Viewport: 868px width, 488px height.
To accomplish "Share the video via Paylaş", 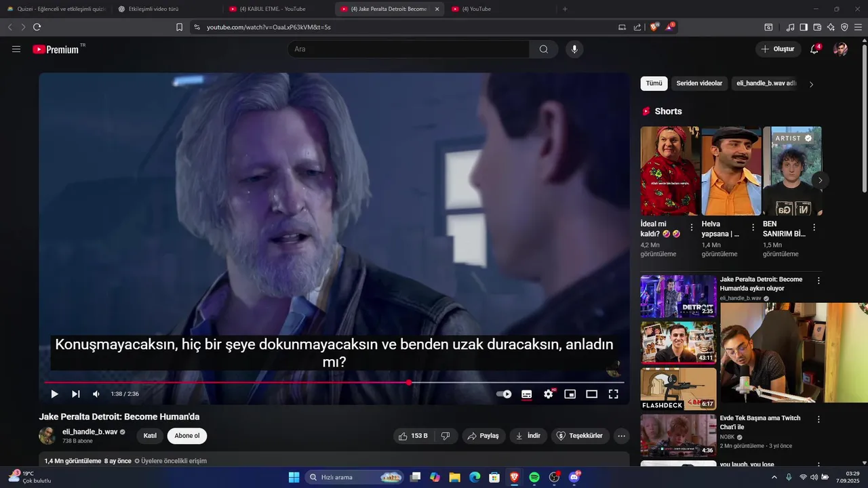I will pyautogui.click(x=484, y=436).
